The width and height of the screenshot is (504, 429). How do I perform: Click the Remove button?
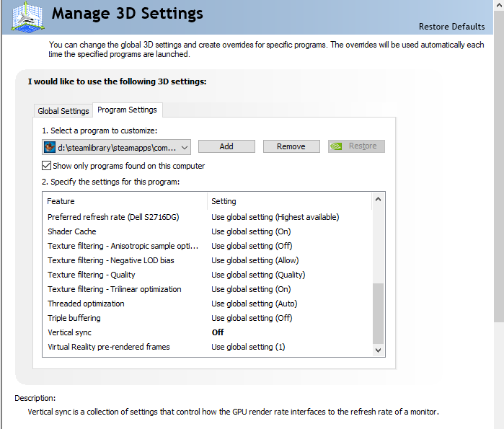click(291, 146)
